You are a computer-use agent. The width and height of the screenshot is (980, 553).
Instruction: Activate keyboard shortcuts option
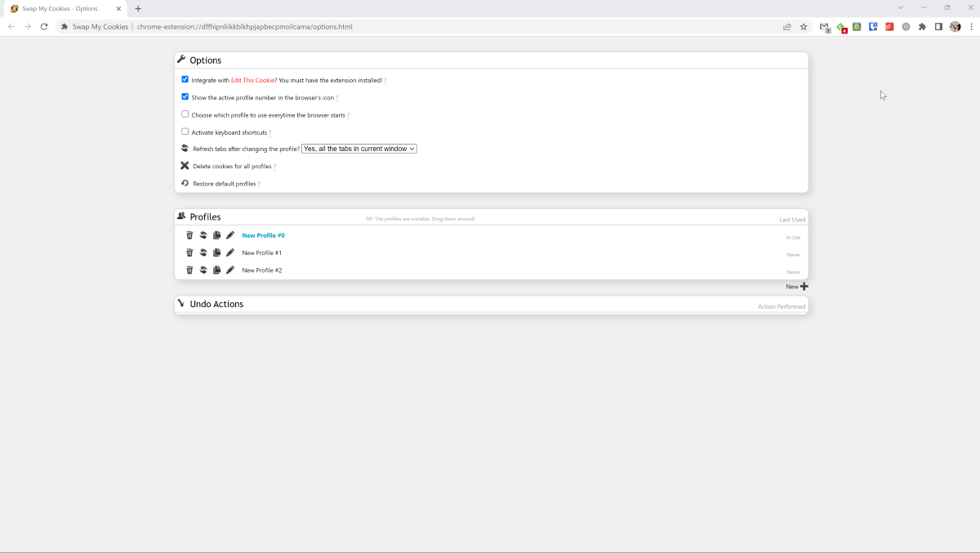[x=185, y=131]
